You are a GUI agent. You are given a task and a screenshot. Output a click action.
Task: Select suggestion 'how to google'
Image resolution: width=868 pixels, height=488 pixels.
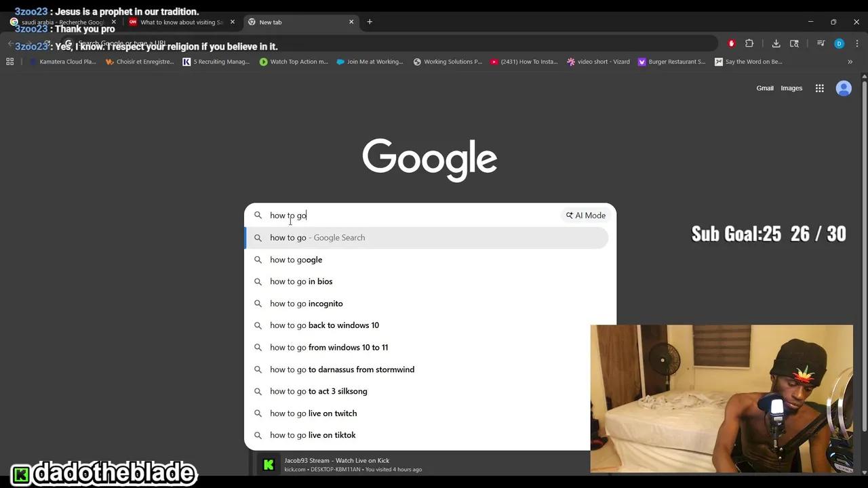(427, 260)
